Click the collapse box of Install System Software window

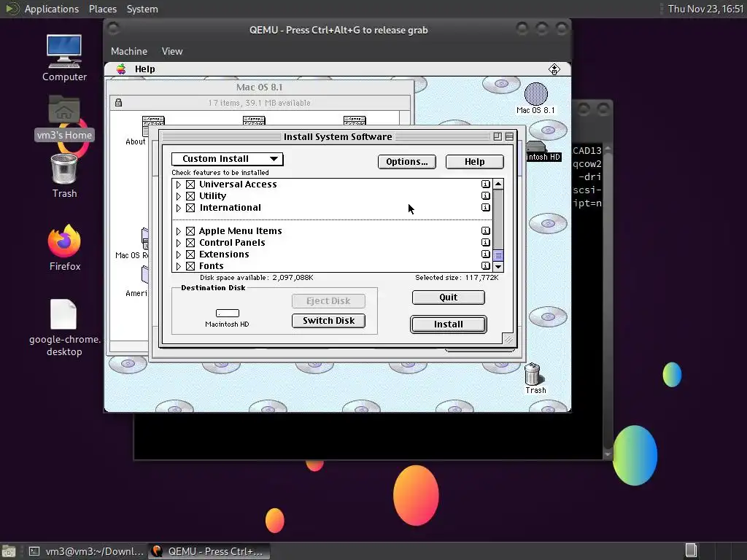pos(509,136)
